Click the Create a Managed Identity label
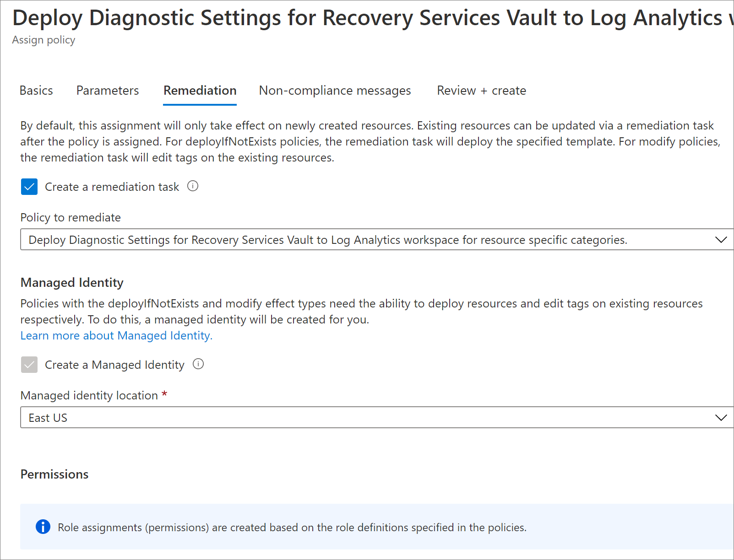This screenshot has height=560, width=734. point(114,365)
